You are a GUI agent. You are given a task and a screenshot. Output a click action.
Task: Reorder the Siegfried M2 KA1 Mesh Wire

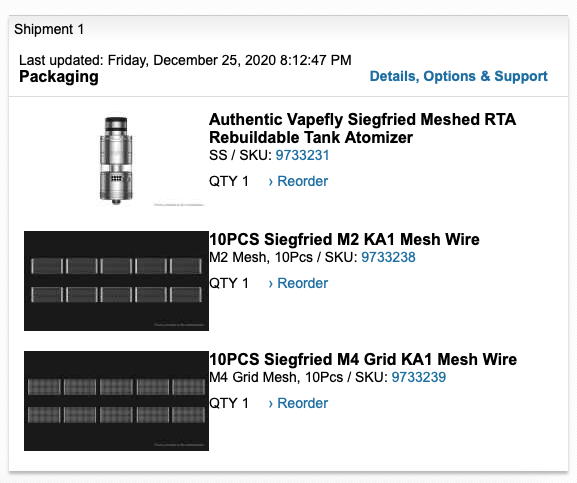pyautogui.click(x=298, y=283)
